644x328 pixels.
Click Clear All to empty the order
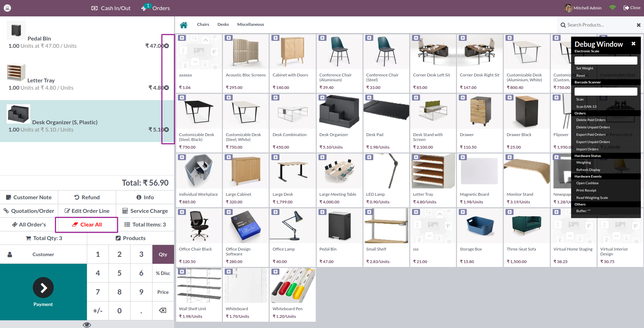coord(87,224)
